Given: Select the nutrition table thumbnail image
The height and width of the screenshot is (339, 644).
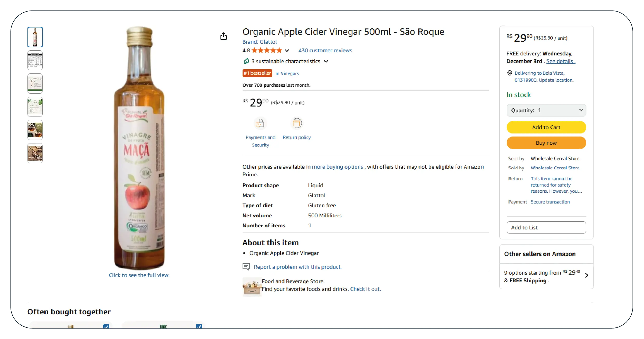Looking at the screenshot, I should click(x=35, y=60).
